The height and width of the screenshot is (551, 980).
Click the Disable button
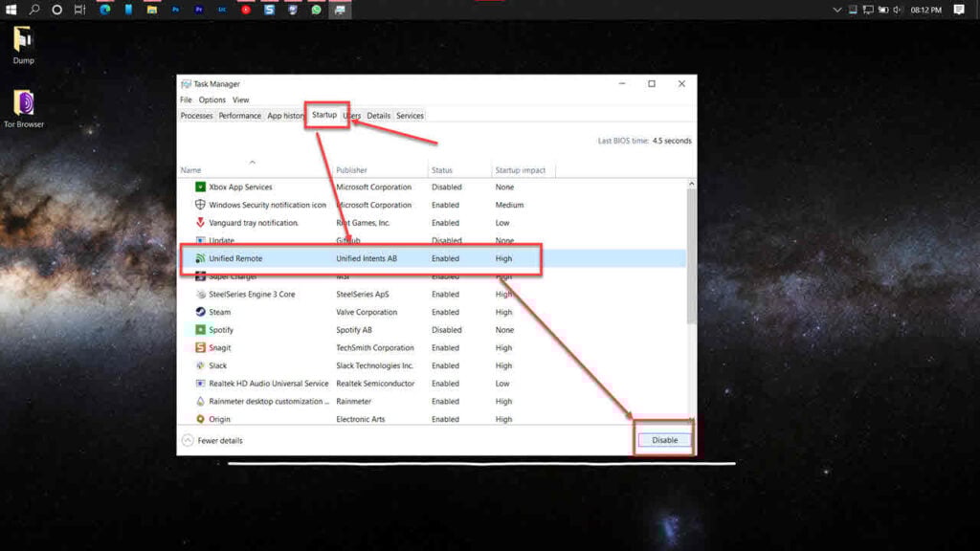[664, 440]
